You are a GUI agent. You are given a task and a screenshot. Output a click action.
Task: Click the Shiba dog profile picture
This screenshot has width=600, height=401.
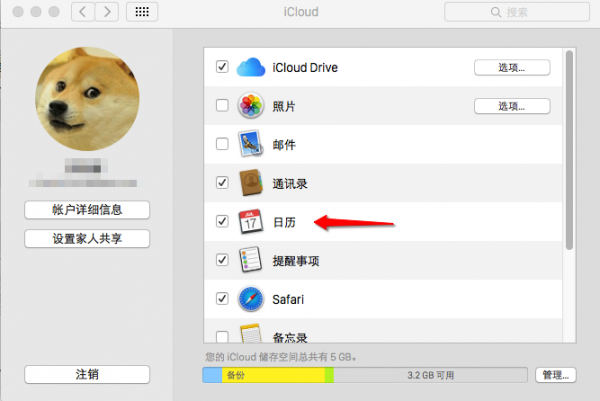pos(87,99)
